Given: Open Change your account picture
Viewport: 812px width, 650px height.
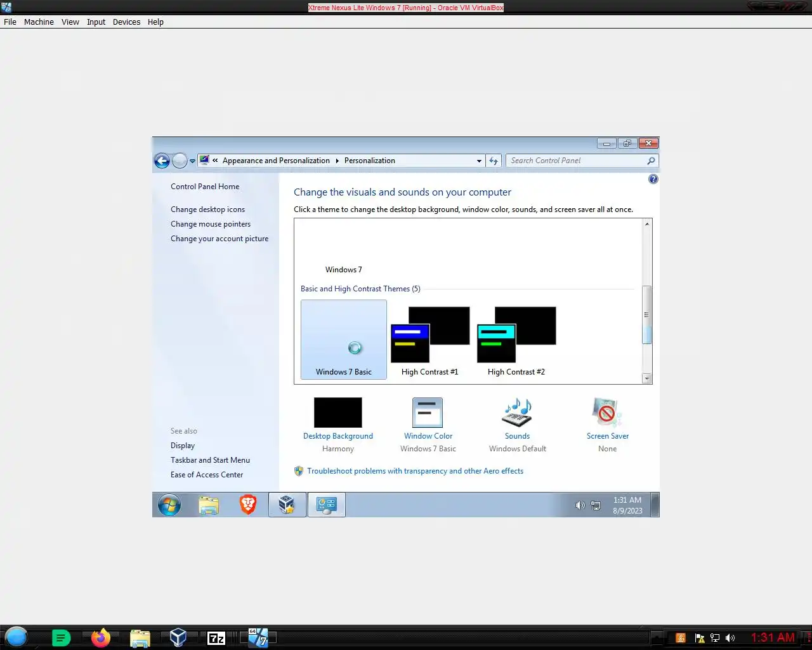Looking at the screenshot, I should tap(219, 239).
